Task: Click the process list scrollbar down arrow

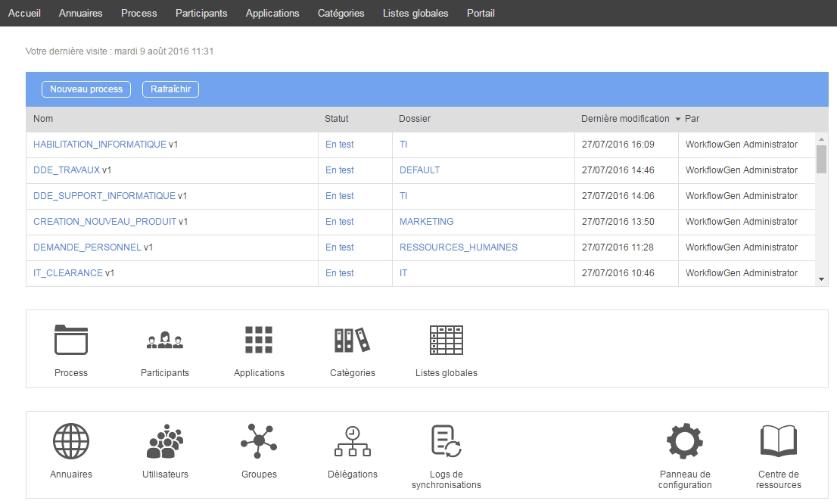Action: coord(821,279)
